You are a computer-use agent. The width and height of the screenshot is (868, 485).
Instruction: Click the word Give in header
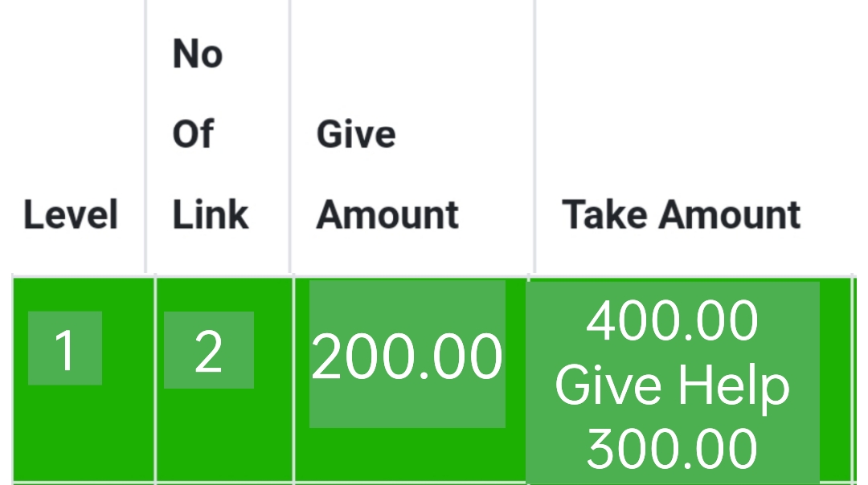(356, 134)
